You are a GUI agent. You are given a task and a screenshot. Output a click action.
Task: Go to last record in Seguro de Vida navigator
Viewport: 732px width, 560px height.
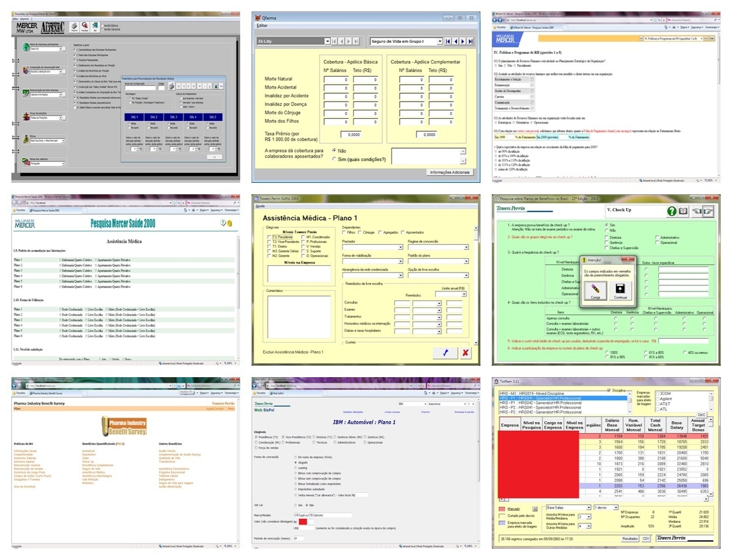click(471, 41)
